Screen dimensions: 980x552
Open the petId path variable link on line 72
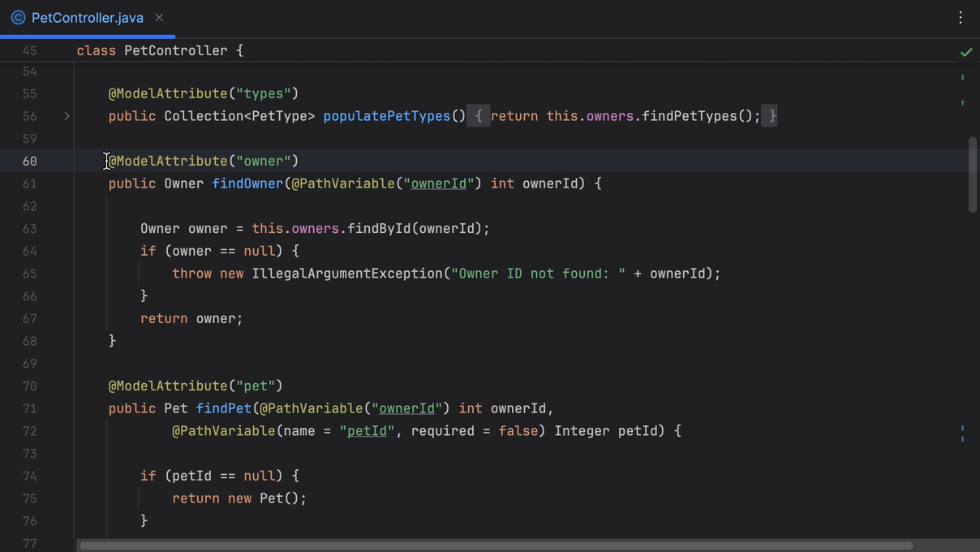[x=367, y=431]
